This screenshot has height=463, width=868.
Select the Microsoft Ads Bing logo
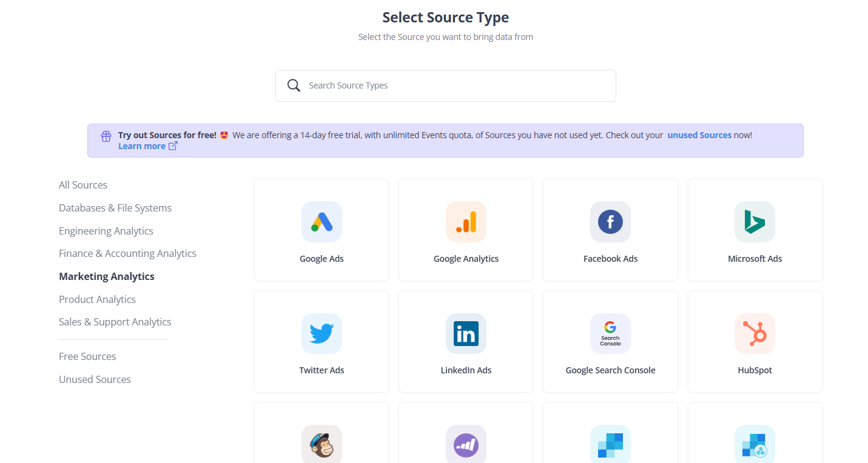click(x=755, y=222)
